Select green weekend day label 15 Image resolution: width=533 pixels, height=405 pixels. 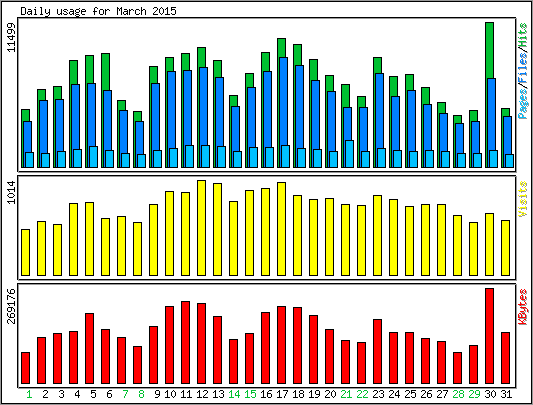click(250, 394)
